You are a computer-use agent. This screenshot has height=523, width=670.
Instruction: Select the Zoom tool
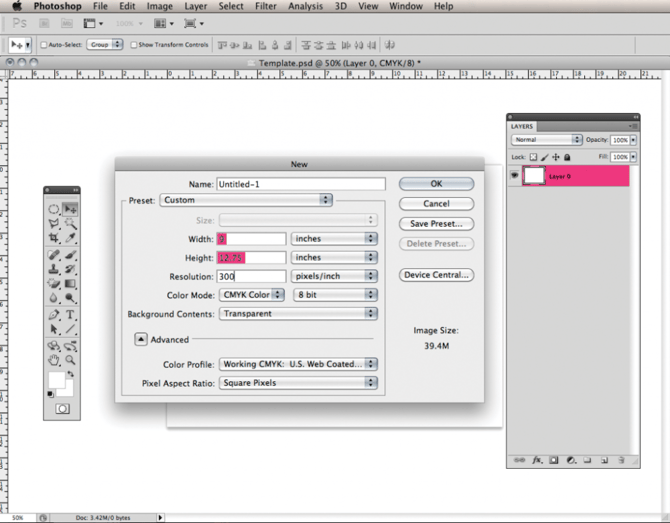click(x=70, y=360)
